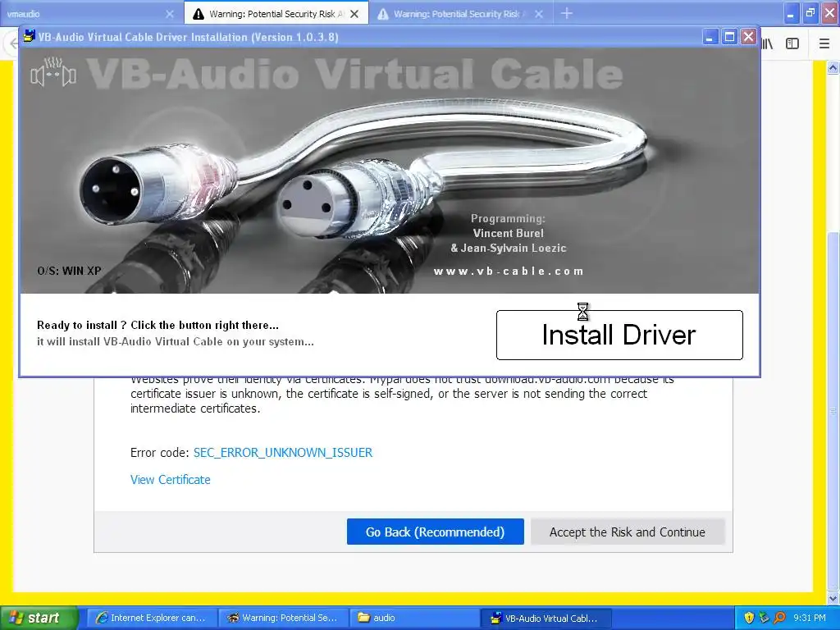Click the Install Driver button
840x630 pixels.
619,335
